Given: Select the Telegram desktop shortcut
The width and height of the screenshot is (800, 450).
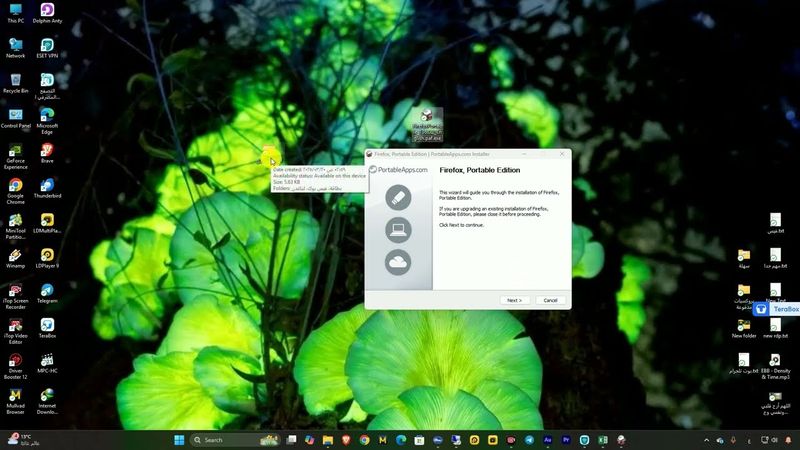Looking at the screenshot, I should (47, 292).
